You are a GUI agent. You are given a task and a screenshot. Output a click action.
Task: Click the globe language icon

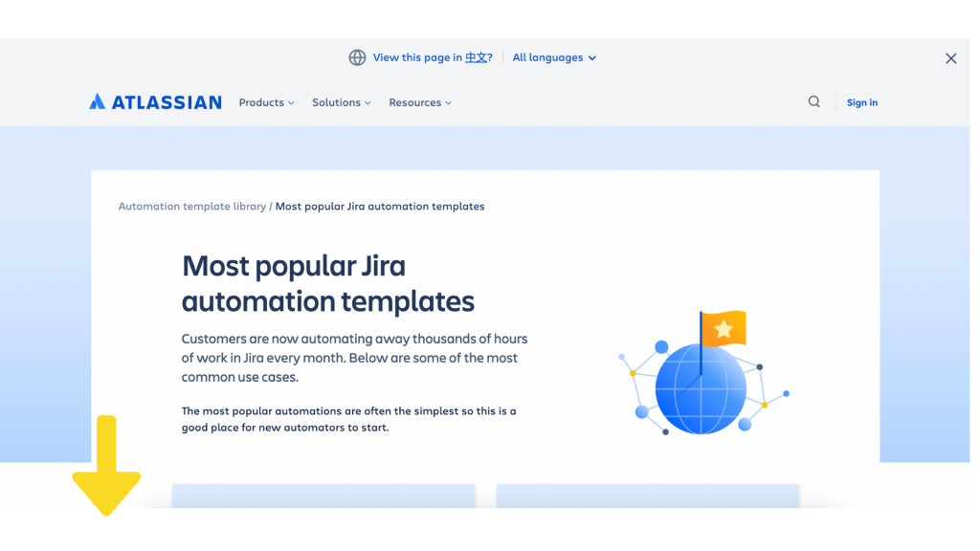click(357, 57)
